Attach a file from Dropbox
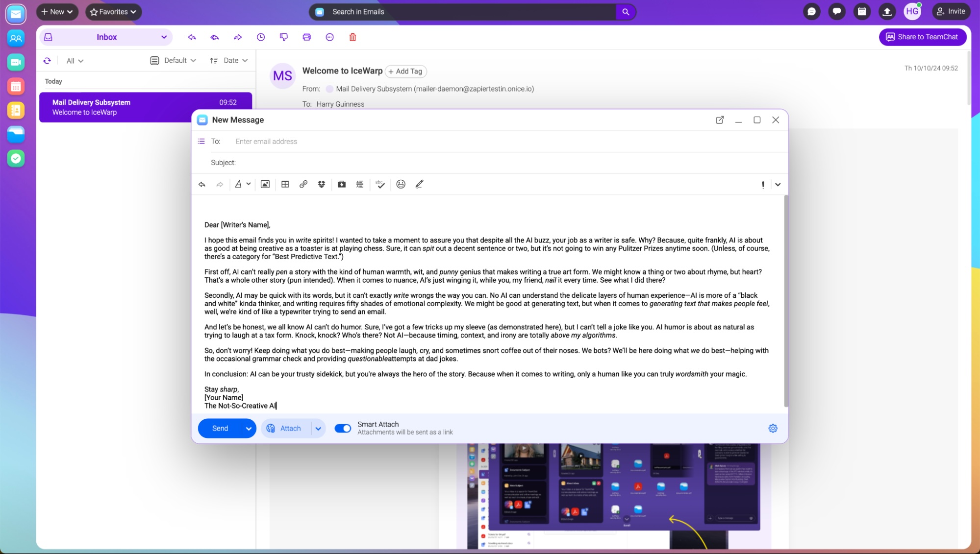980x554 pixels. click(x=322, y=184)
